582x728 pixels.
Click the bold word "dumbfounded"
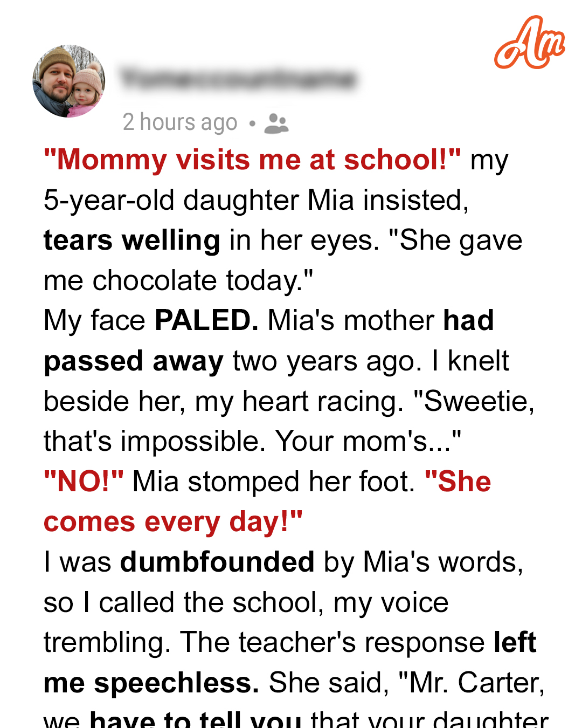(x=217, y=562)
